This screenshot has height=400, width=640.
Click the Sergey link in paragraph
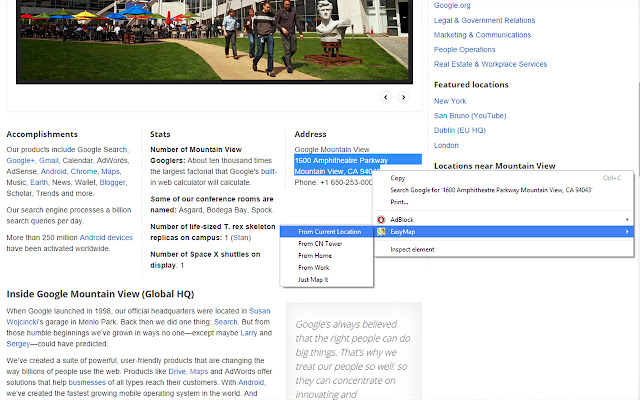[18, 344]
